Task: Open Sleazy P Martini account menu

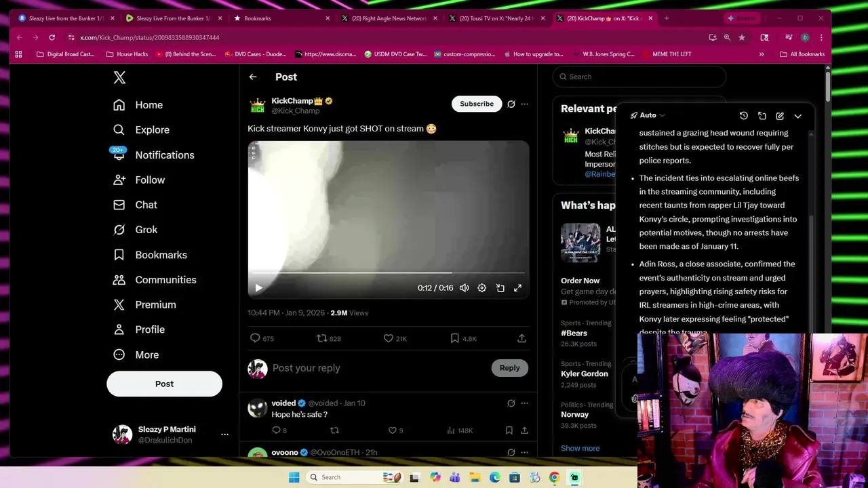Action: [x=171, y=434]
